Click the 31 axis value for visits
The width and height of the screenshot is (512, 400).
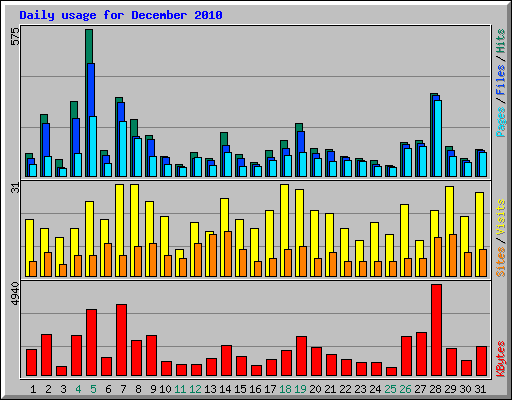point(15,188)
